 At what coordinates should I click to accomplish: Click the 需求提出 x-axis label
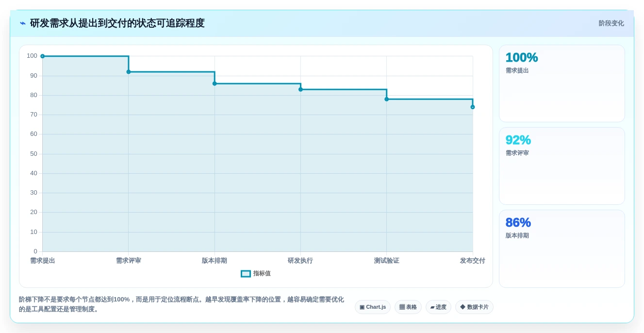pos(43,261)
